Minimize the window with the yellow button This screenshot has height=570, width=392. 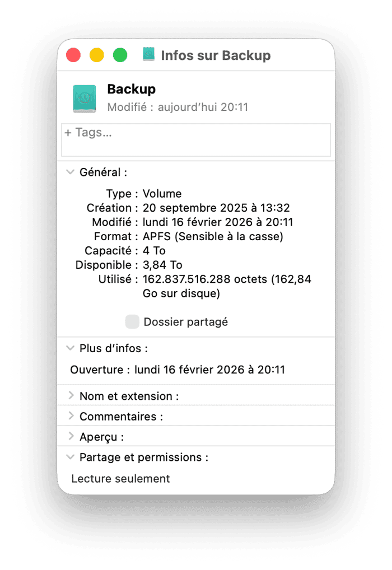[x=97, y=55]
